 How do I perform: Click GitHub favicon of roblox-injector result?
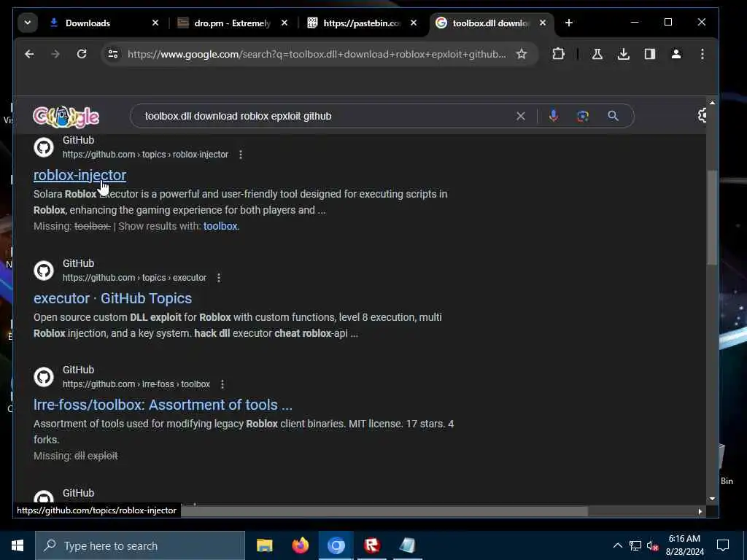44,147
